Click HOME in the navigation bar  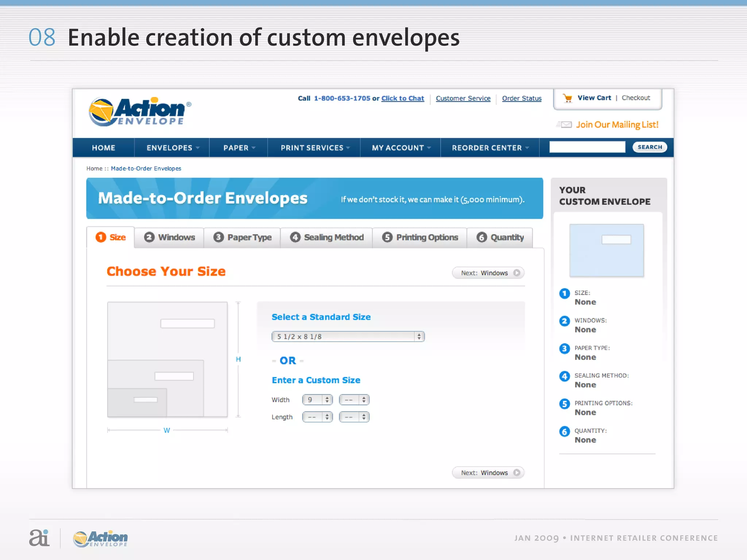[x=104, y=148]
